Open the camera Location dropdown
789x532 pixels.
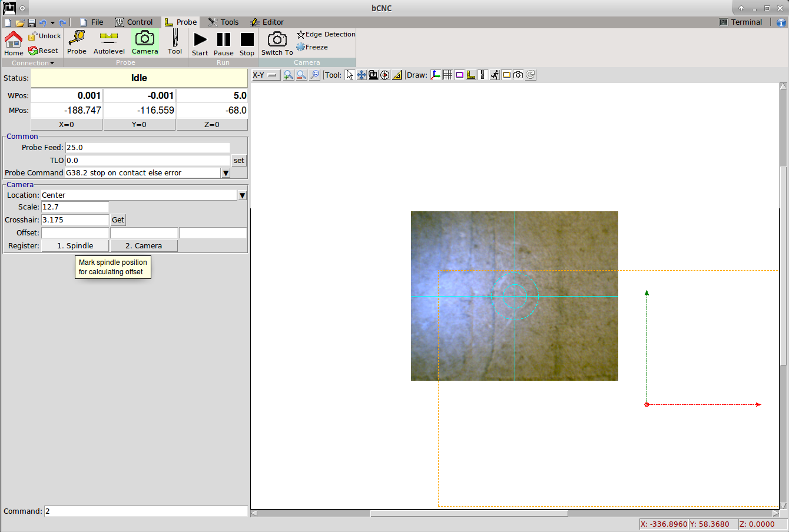242,195
